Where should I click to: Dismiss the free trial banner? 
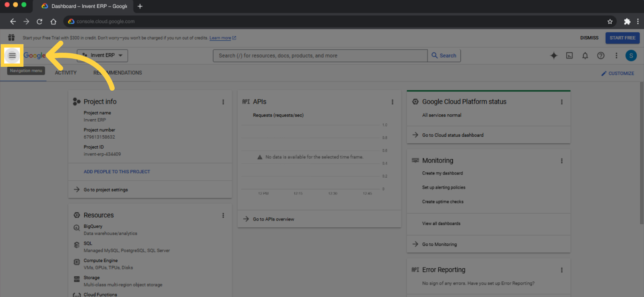click(x=589, y=38)
